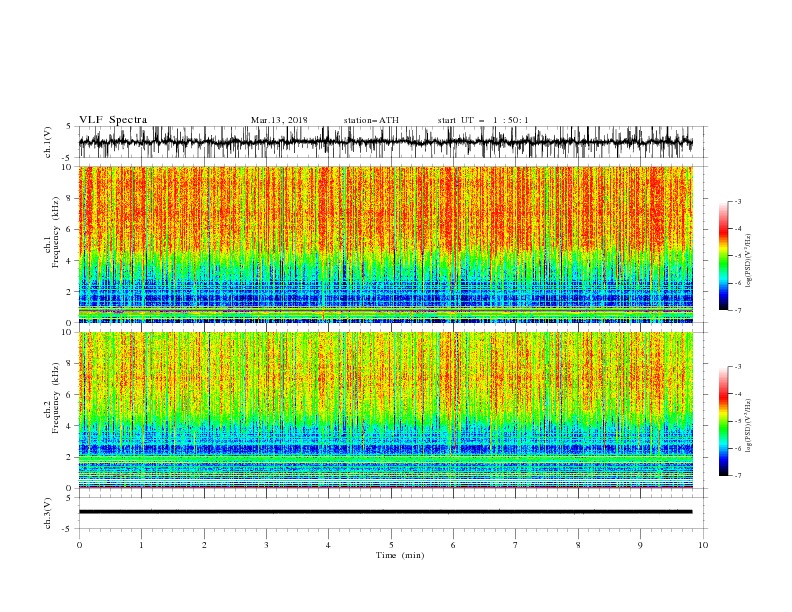Click time axis tick label "2"
The height and width of the screenshot is (612, 792).
[x=204, y=545]
